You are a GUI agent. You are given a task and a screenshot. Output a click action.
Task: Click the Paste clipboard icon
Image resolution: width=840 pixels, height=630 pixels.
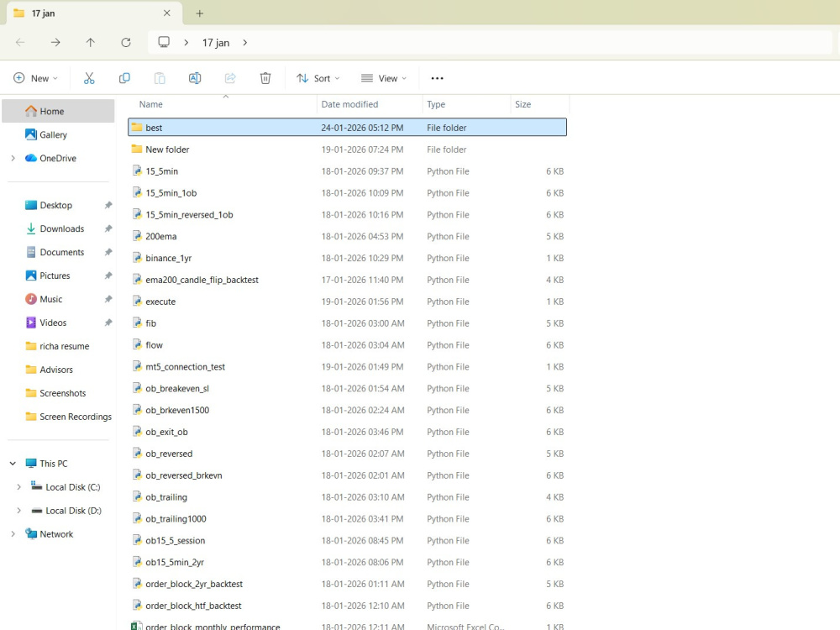pos(160,78)
